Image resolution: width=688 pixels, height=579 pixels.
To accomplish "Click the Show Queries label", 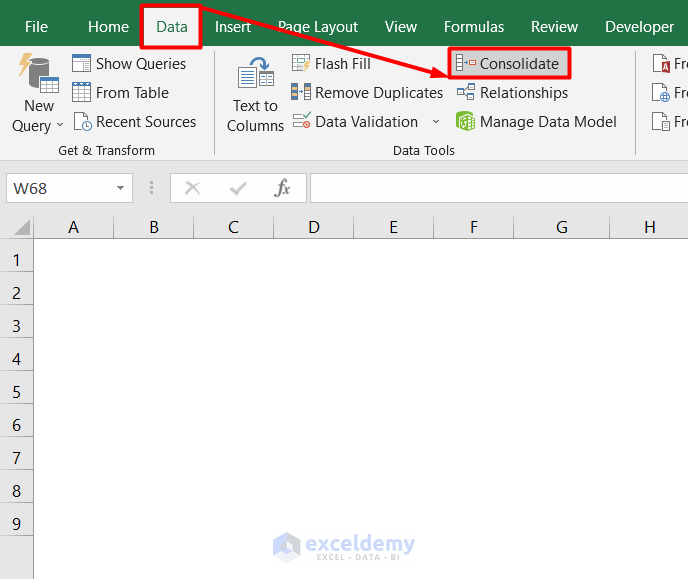I will [x=141, y=64].
